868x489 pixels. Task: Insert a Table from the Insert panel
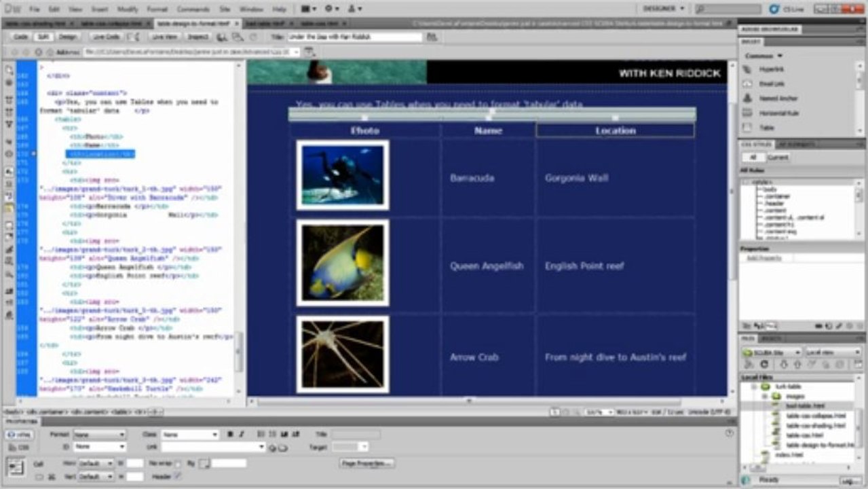767,128
